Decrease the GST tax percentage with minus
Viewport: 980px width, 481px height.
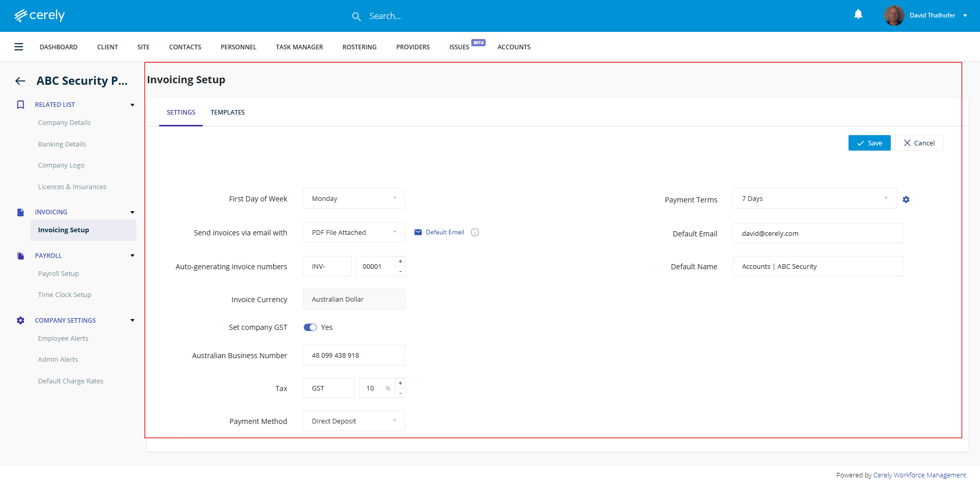(x=400, y=393)
